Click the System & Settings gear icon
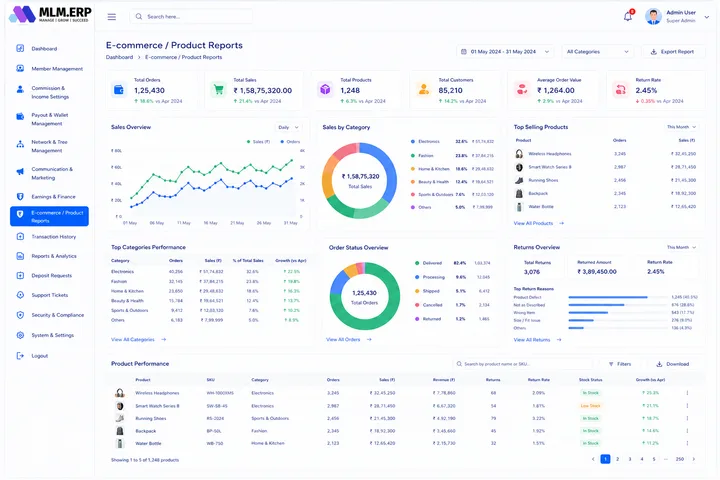The height and width of the screenshot is (480, 720). tap(20, 335)
